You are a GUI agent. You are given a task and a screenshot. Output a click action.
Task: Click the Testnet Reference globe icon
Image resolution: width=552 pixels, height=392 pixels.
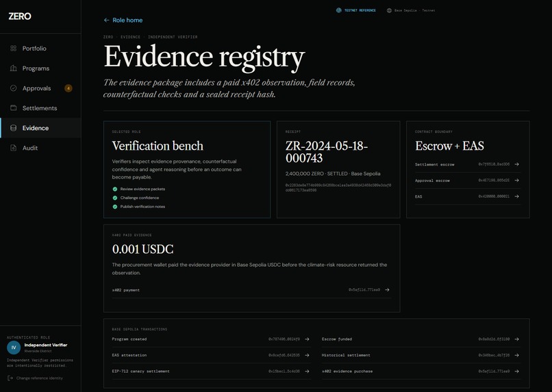[338, 10]
